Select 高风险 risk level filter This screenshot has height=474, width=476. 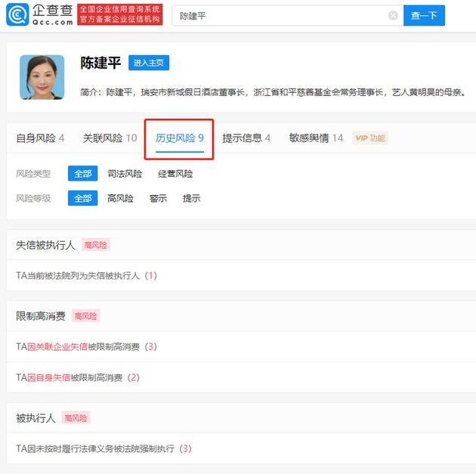120,199
